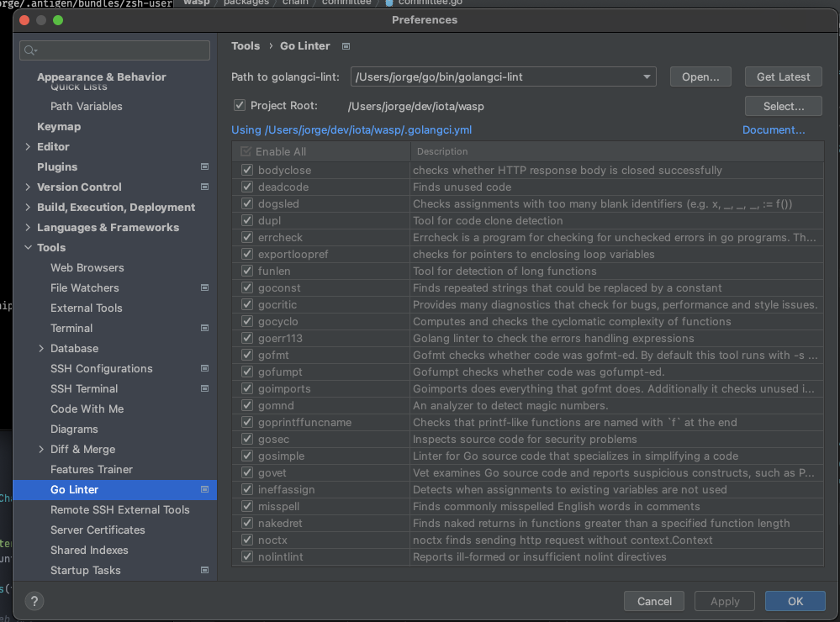Focus the settings search field
840x622 pixels.
[114, 50]
